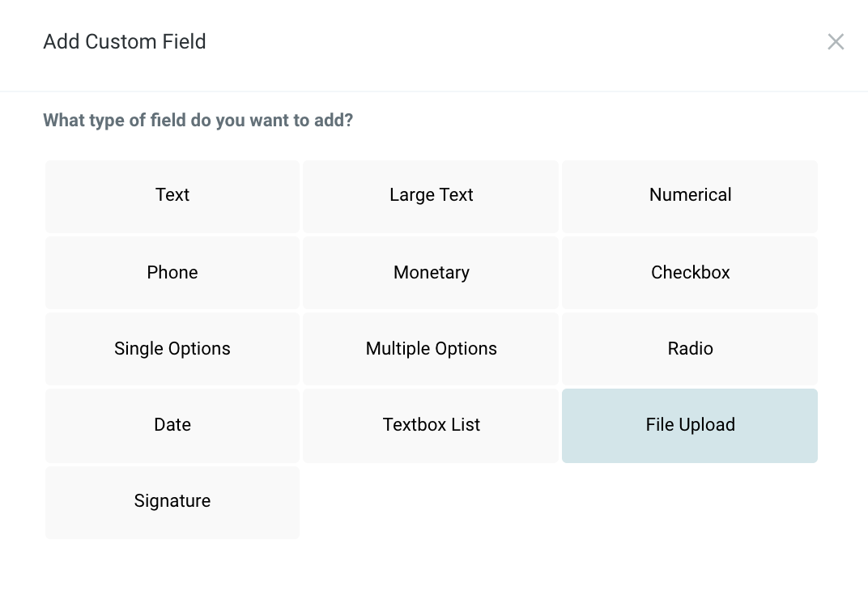Select the tile for telephone number fields
This screenshot has height=591, width=868.
[x=172, y=273]
